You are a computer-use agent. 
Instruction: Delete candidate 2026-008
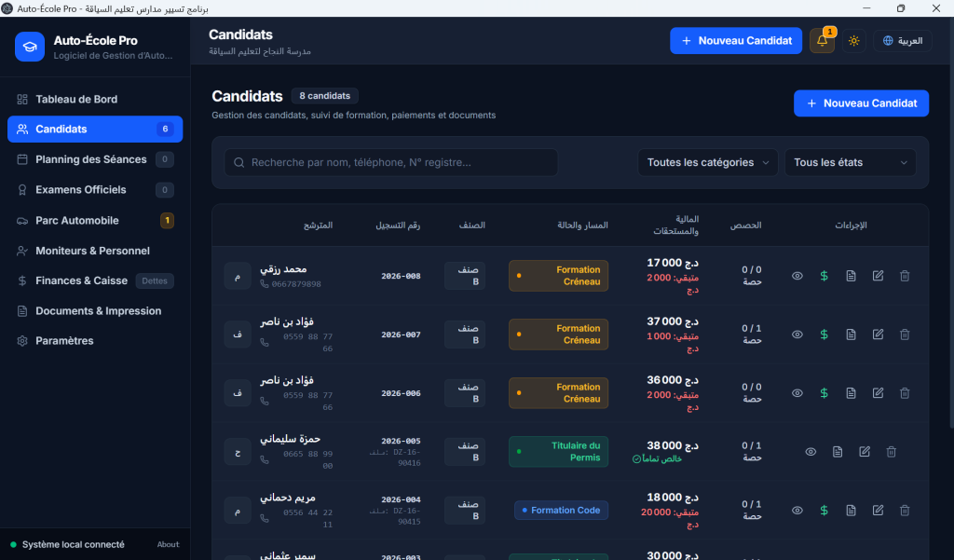point(905,276)
